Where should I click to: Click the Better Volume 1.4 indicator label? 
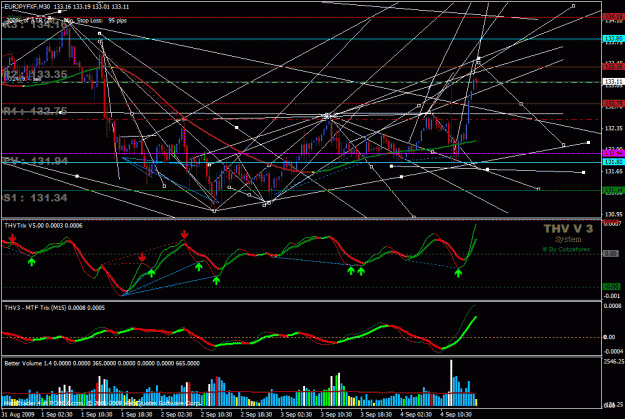[102, 363]
